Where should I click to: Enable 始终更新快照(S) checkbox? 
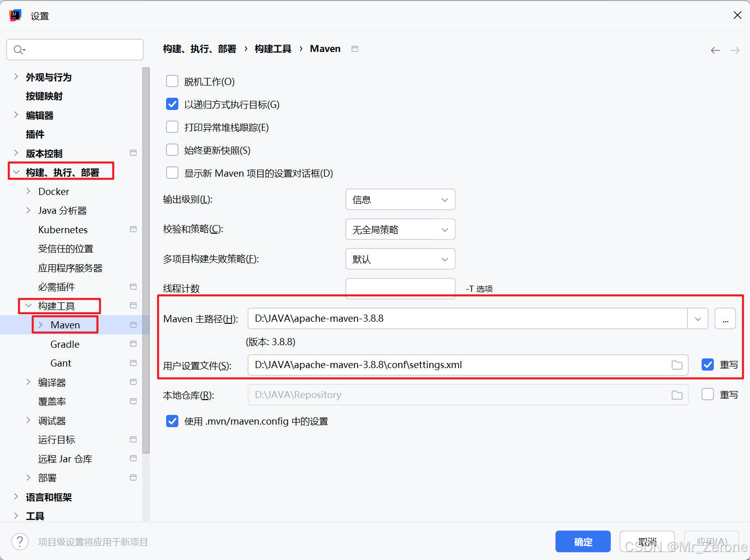pos(172,150)
